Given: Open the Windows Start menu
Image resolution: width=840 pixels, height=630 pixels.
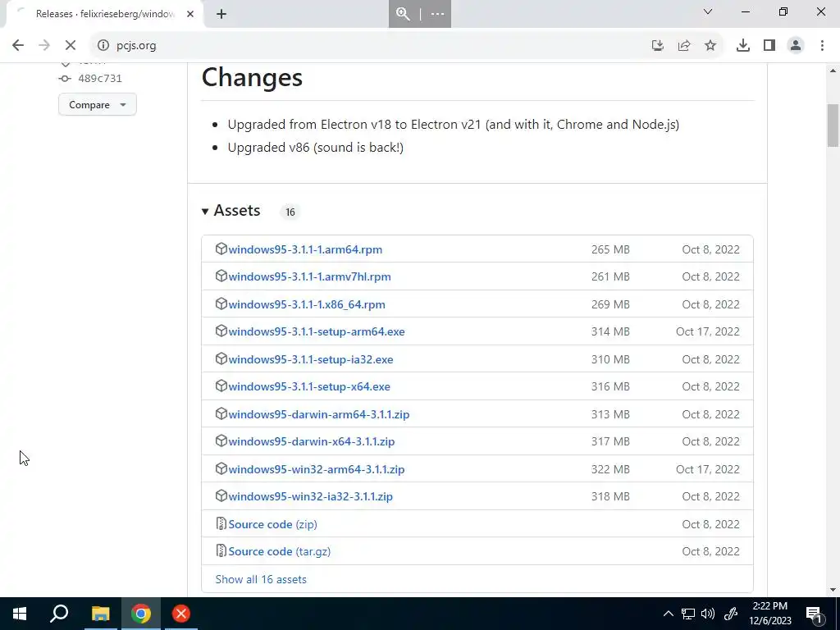Looking at the screenshot, I should (x=20, y=614).
